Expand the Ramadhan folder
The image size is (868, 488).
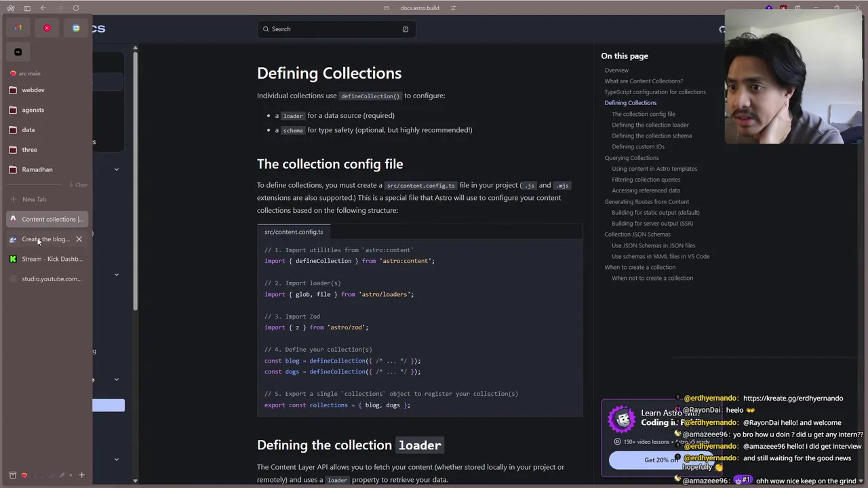[37, 169]
